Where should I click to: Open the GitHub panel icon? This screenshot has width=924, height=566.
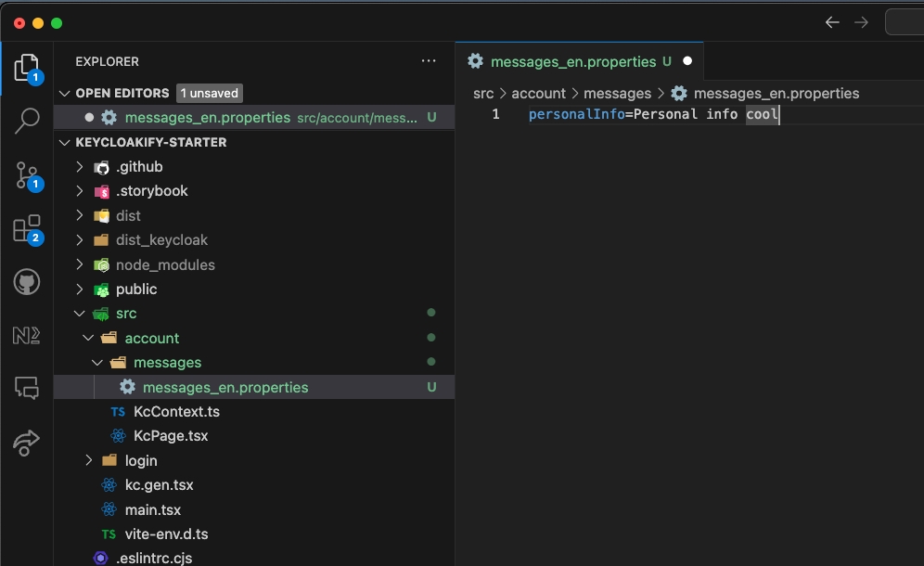[x=27, y=282]
